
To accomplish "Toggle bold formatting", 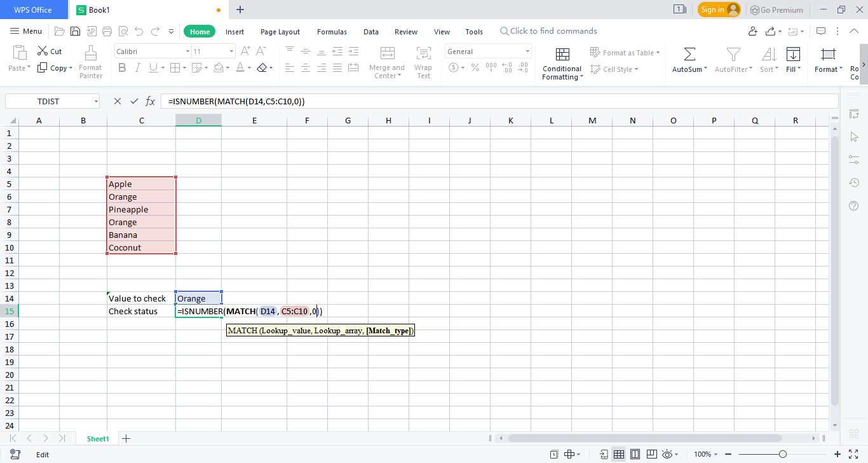I will tap(122, 67).
